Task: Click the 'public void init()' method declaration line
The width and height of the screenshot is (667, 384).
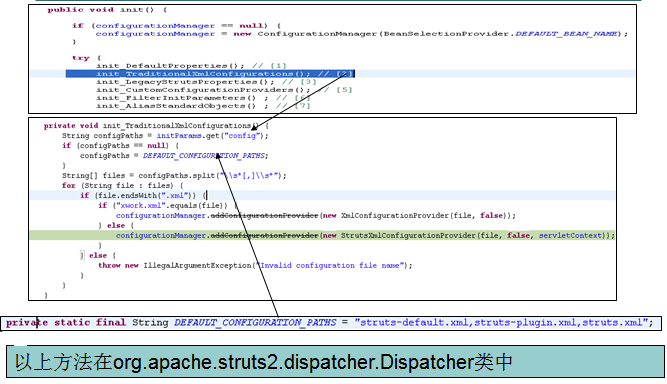Action: pos(107,9)
